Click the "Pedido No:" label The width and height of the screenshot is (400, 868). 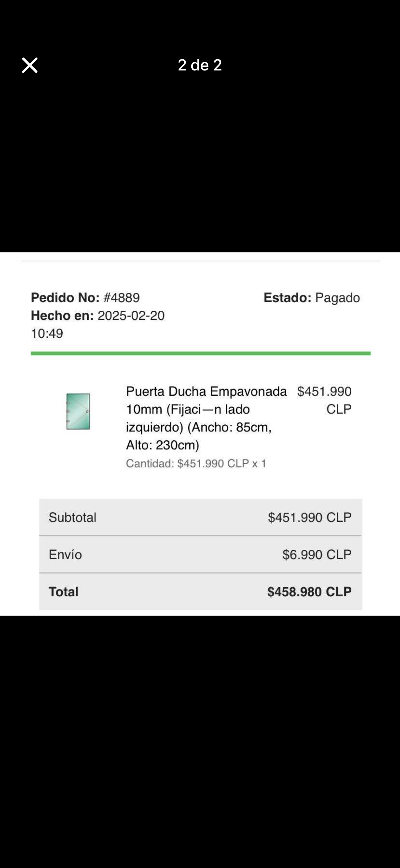[x=65, y=298]
